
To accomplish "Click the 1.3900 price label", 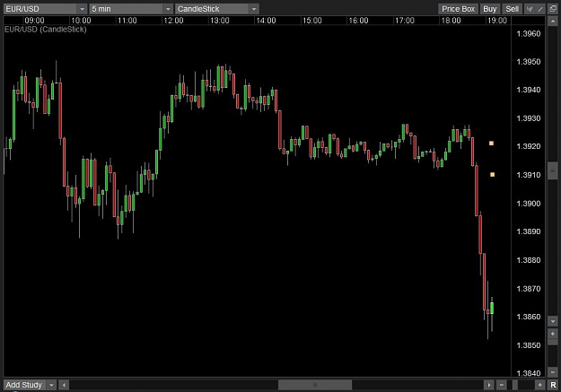I will coord(529,203).
